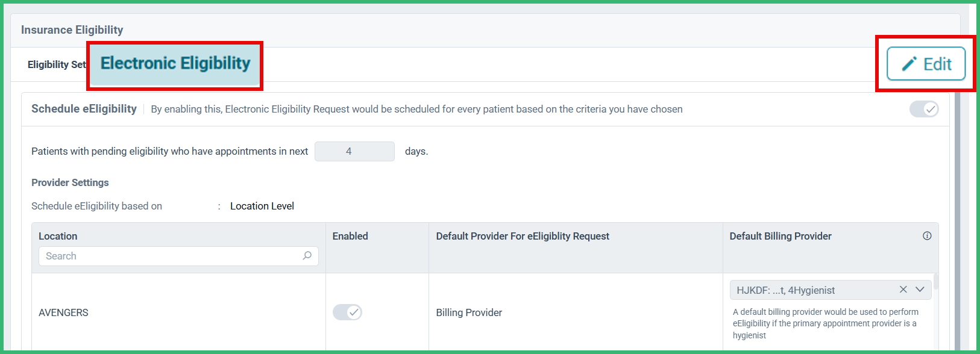
Task: Click the pencil icon in Edit button
Action: (909, 64)
